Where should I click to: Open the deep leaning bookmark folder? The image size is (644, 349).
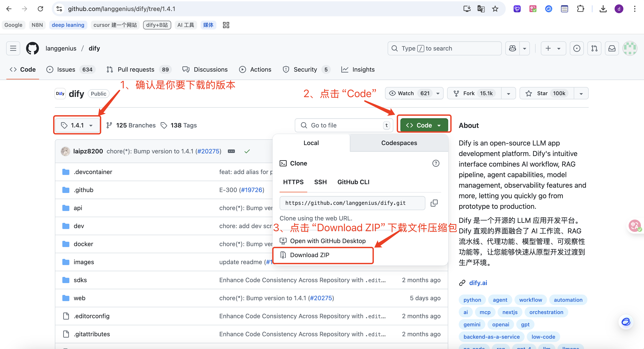point(68,25)
